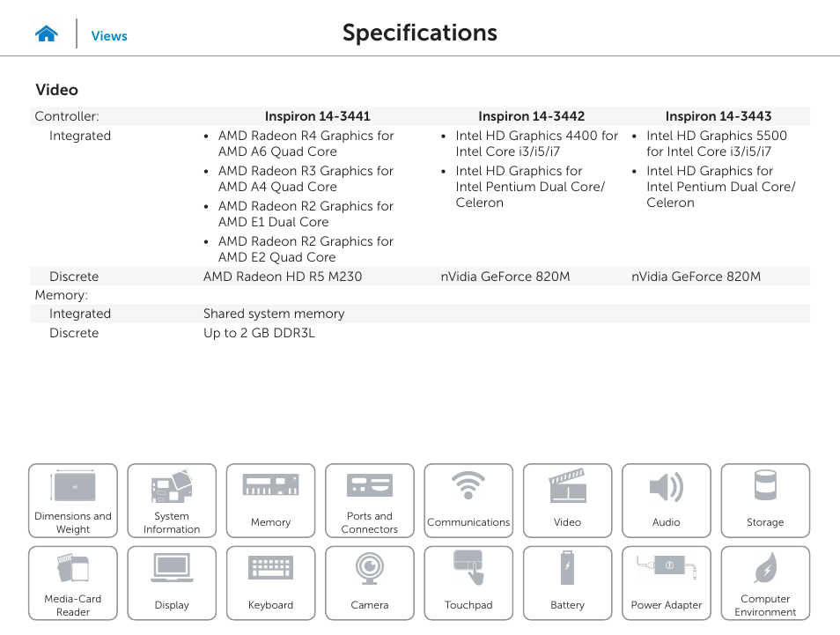
Task: Open the Display specifications tile
Action: [x=172, y=583]
